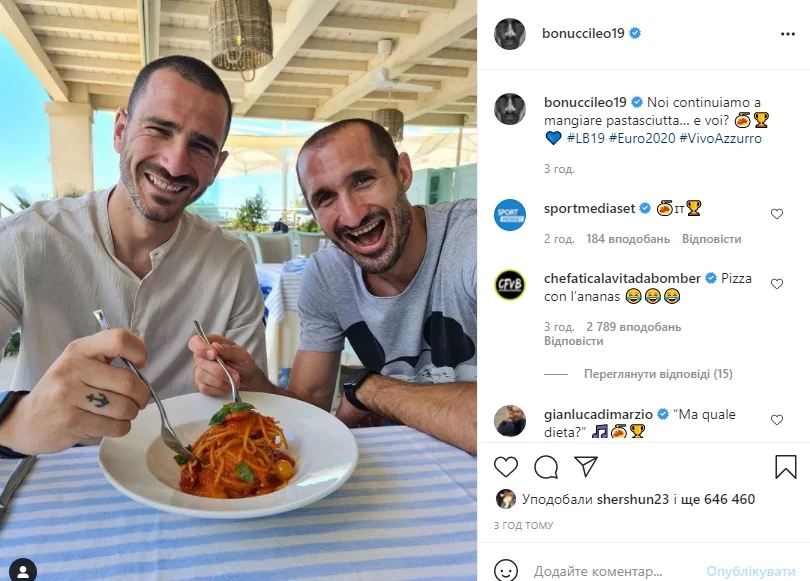Viewport: 810px width, 581px height.
Task: Save post with bookmark icon
Action: (x=785, y=467)
